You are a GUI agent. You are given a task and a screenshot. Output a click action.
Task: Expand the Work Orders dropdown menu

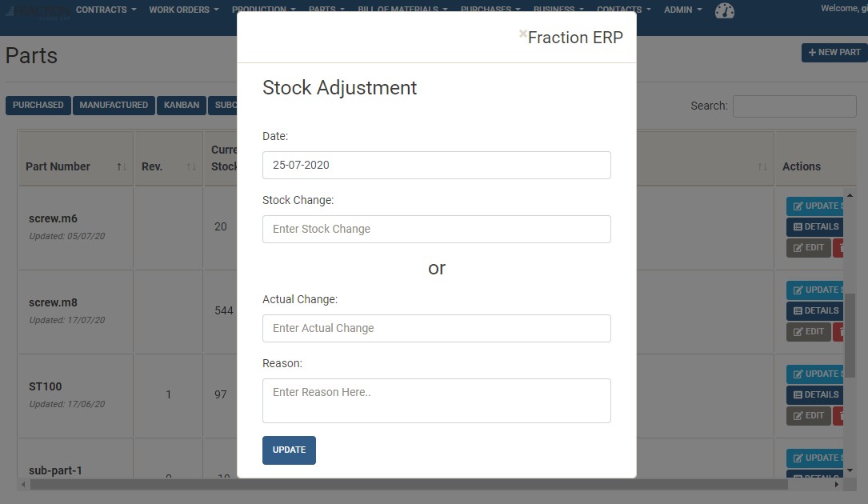pos(184,10)
